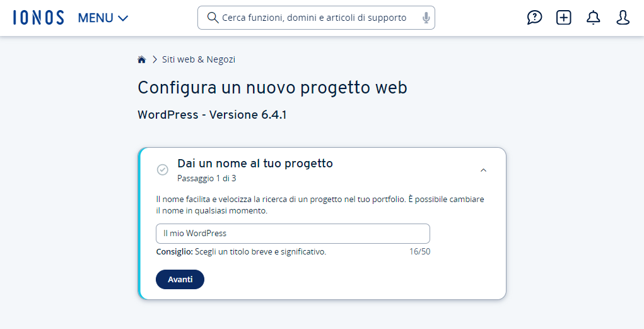Open the MENU dropdown
Screen dimensions: 644x329
[x=103, y=18]
